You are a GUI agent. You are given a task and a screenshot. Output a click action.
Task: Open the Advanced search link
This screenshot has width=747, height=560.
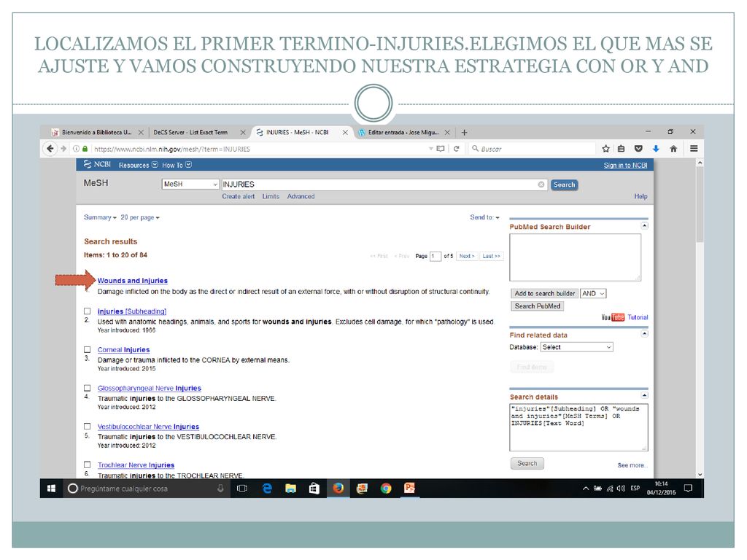coord(301,196)
